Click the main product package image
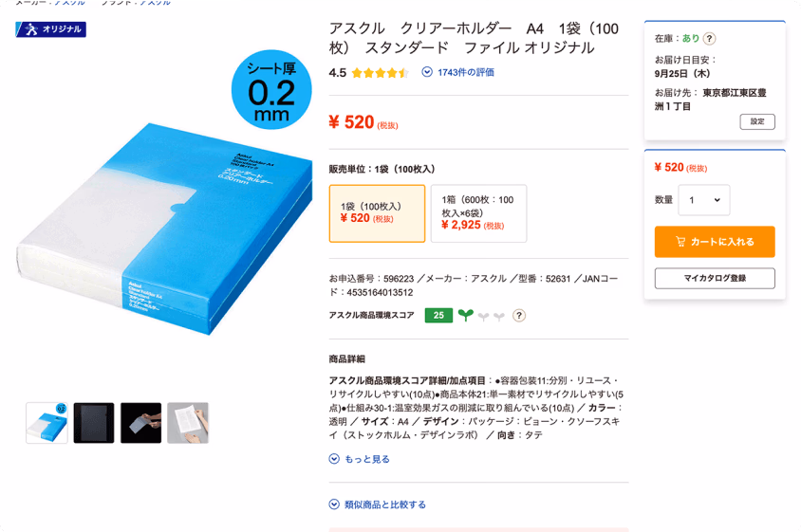 tap(164, 229)
